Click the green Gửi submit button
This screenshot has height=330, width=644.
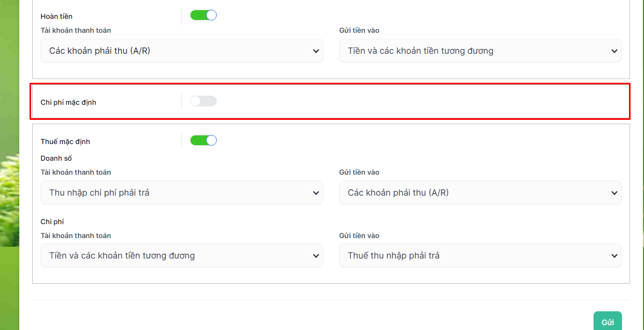click(608, 322)
